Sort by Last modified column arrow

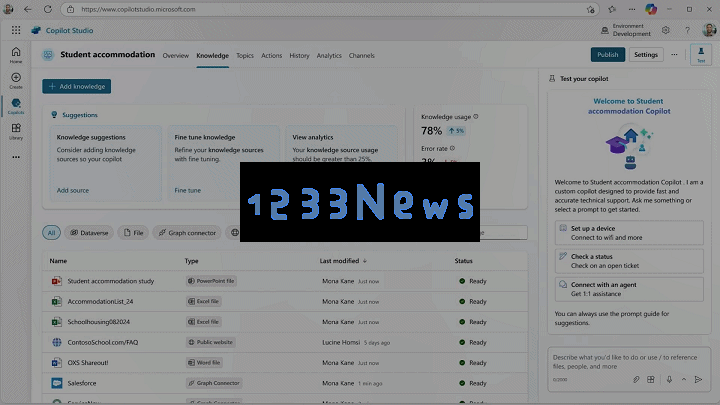click(x=365, y=261)
